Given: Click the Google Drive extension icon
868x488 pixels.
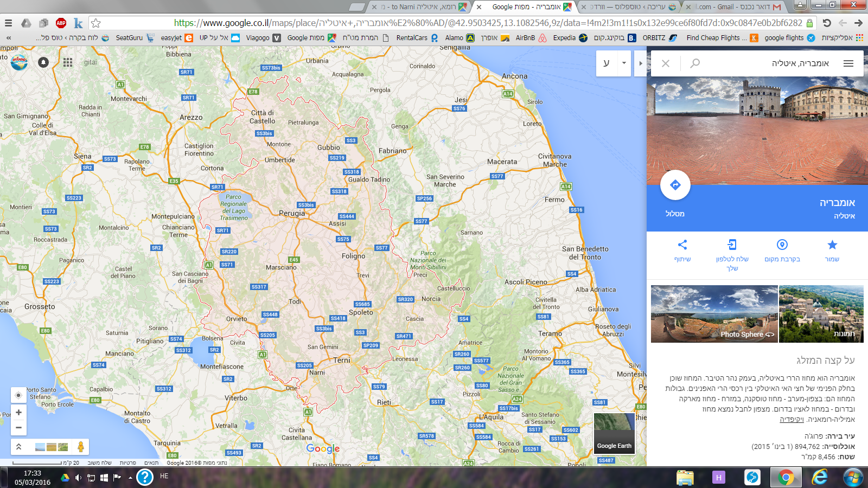Looking at the screenshot, I should 26,23.
